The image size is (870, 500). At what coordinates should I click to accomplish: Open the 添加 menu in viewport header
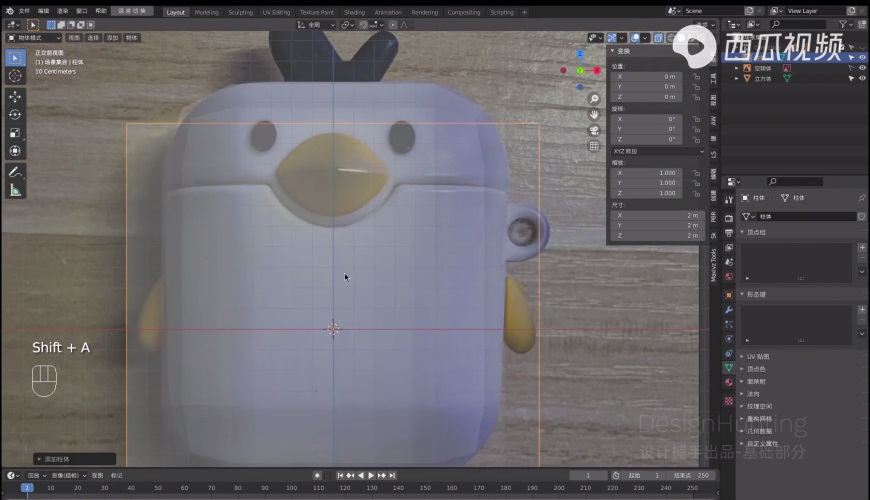(x=113, y=38)
